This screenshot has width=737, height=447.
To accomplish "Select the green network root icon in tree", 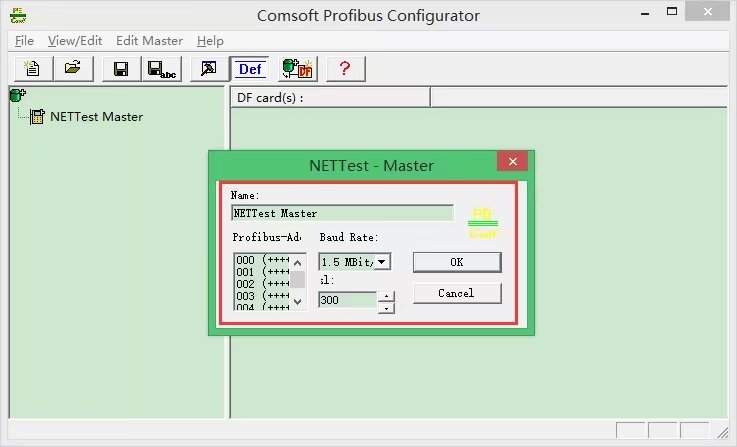I will (17, 95).
